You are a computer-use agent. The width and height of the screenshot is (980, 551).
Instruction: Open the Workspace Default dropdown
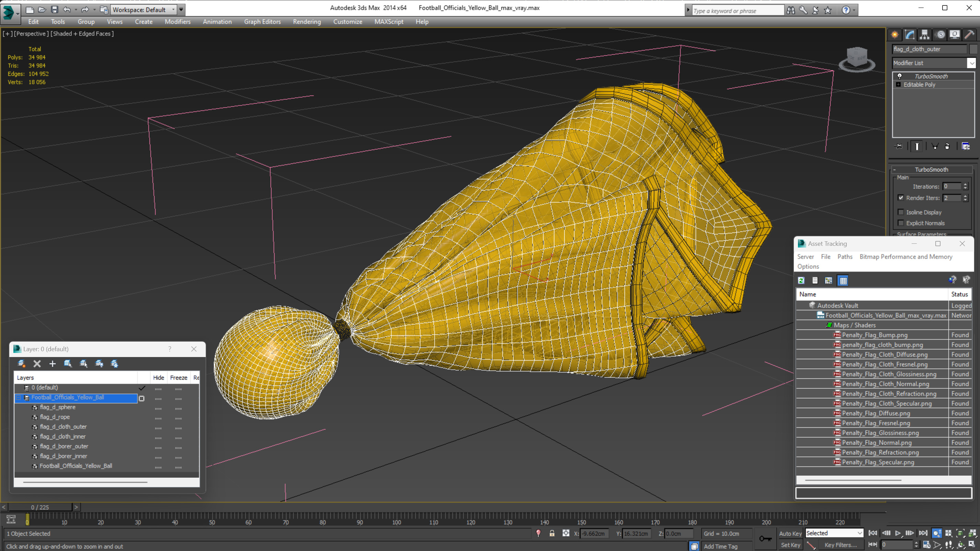(x=173, y=10)
